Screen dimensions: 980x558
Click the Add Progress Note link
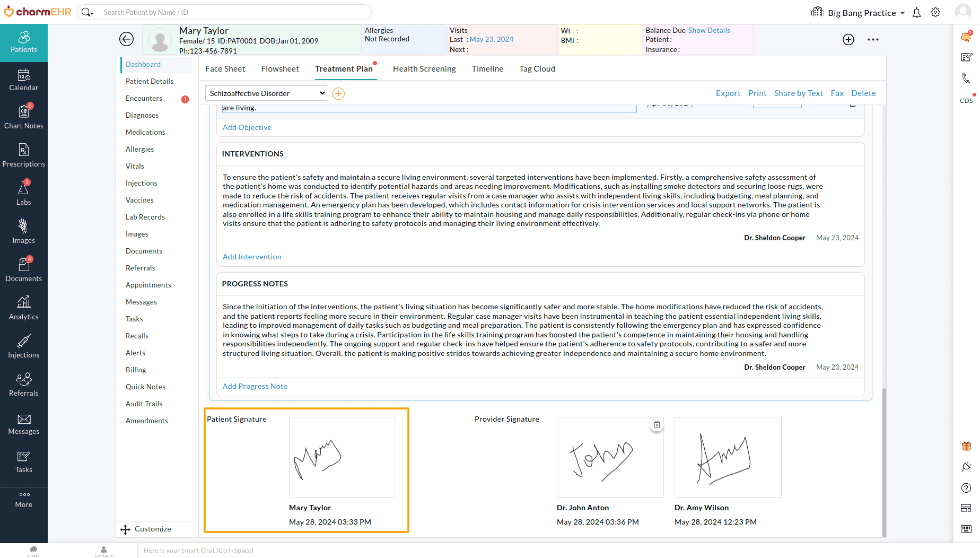click(x=255, y=386)
